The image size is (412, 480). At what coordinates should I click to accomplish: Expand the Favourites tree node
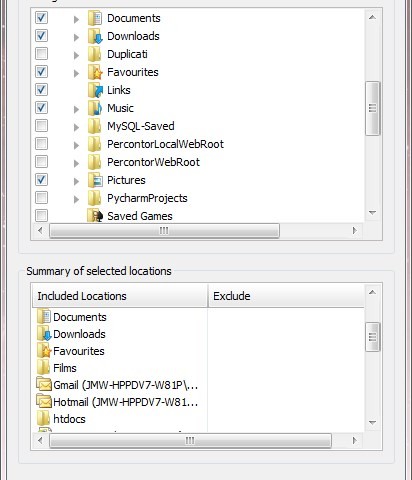[76, 73]
